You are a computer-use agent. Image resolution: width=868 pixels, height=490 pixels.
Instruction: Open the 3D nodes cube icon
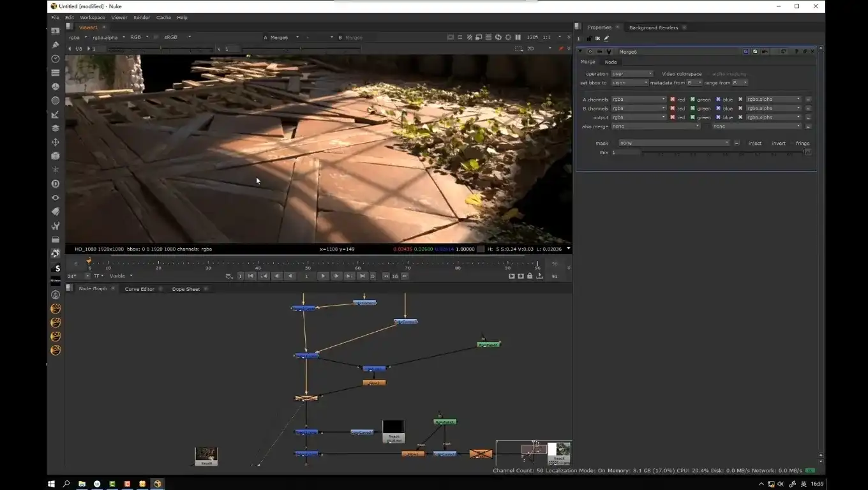tap(56, 156)
